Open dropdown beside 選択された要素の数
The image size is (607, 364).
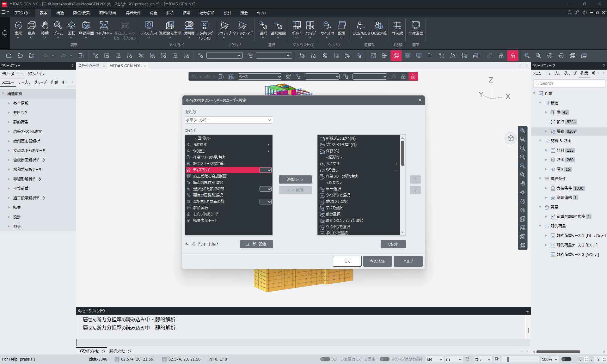click(266, 202)
